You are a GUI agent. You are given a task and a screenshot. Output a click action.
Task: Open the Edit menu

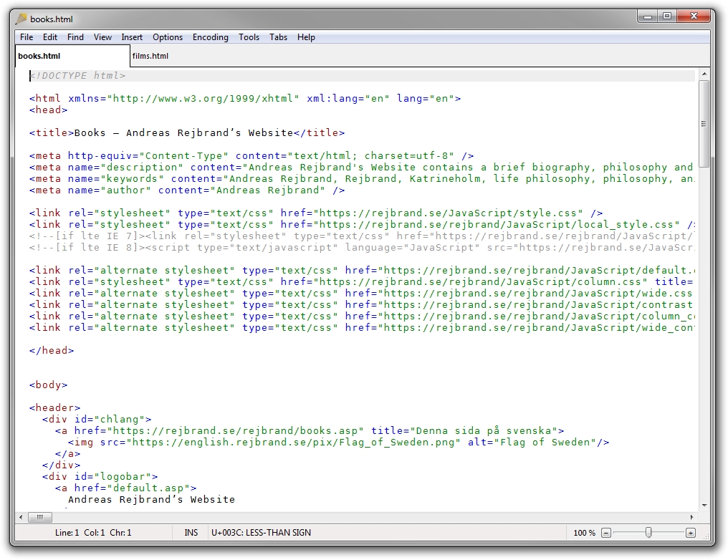coord(50,37)
